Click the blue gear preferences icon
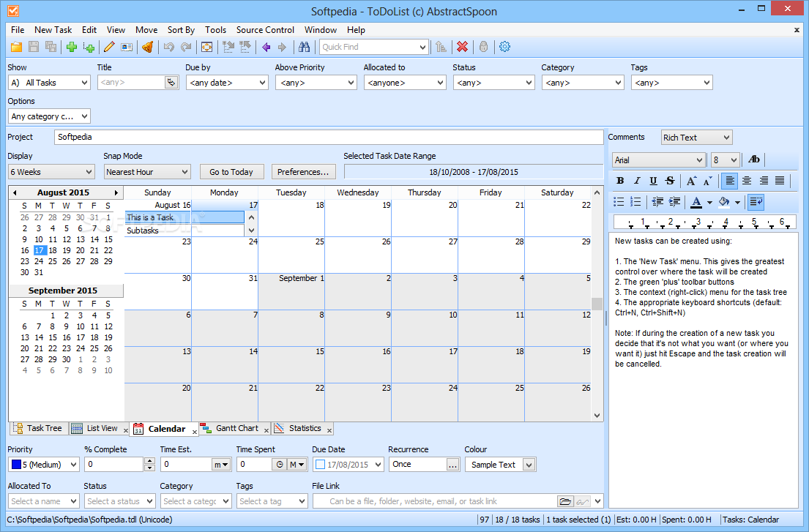Image resolution: width=809 pixels, height=532 pixels. click(504, 47)
